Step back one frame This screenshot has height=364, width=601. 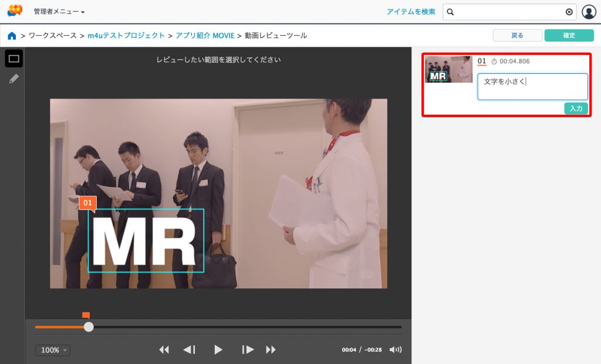(x=189, y=350)
